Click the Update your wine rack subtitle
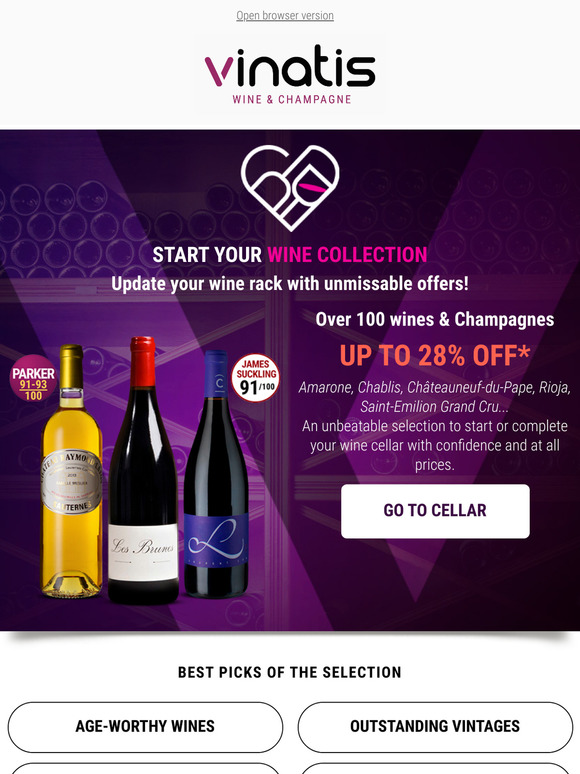The image size is (580, 774). pos(290,284)
